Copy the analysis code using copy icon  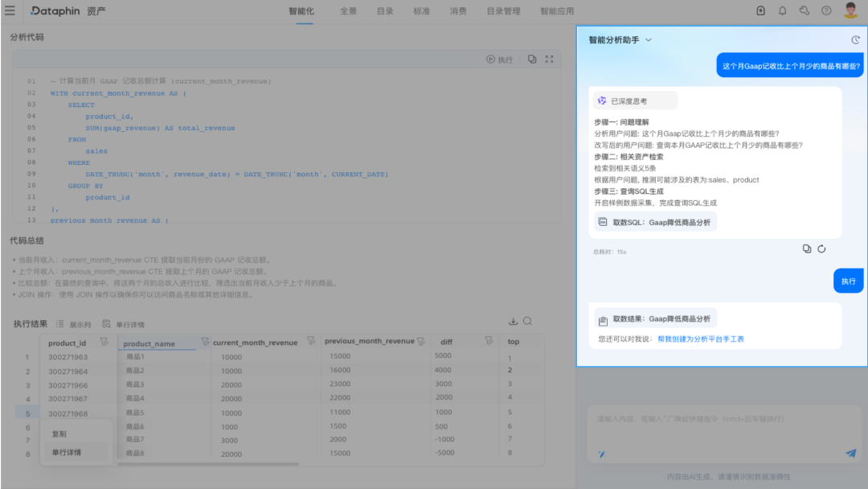point(531,59)
